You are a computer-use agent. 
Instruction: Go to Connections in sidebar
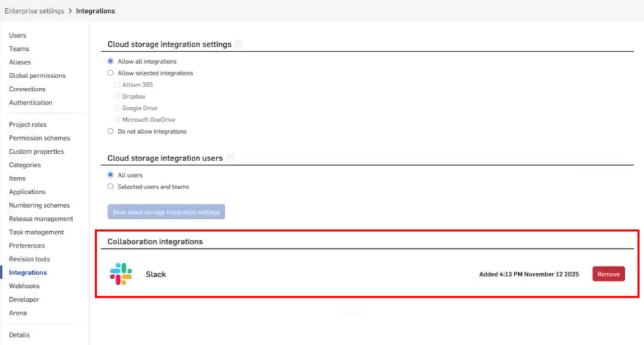pyautogui.click(x=27, y=88)
